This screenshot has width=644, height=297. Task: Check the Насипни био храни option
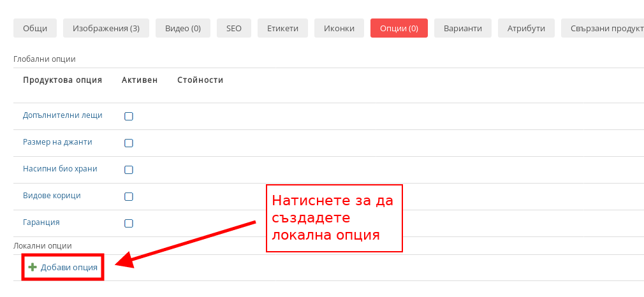coord(128,170)
